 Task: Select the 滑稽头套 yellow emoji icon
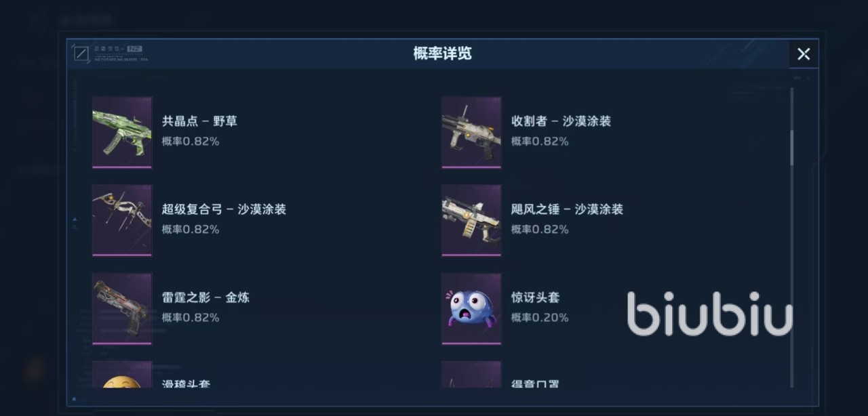tap(122, 375)
